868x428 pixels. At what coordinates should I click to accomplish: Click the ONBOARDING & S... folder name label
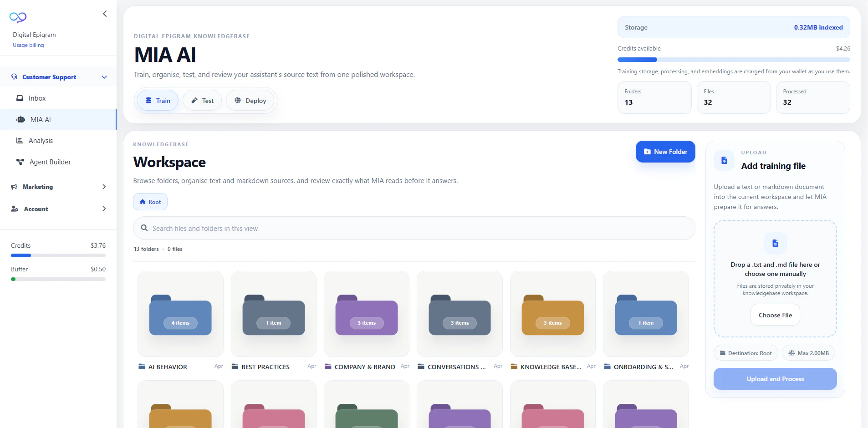(643, 367)
